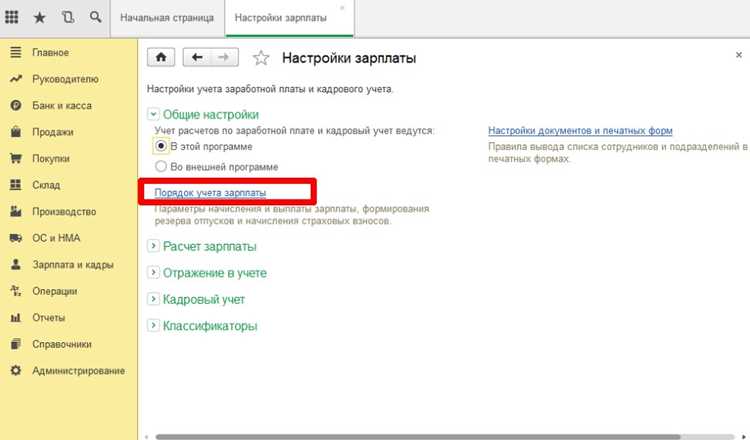
Task: Click the Администрирование gear icon
Action: tap(16, 371)
